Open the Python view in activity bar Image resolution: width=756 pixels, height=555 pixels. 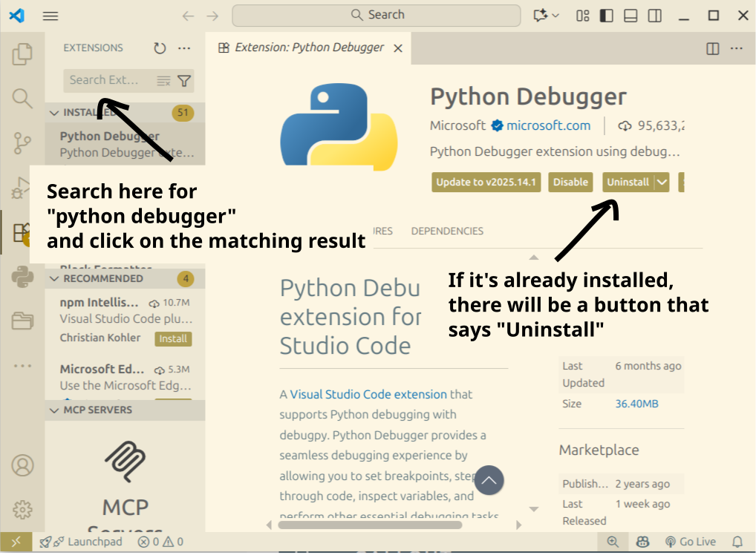[22, 277]
